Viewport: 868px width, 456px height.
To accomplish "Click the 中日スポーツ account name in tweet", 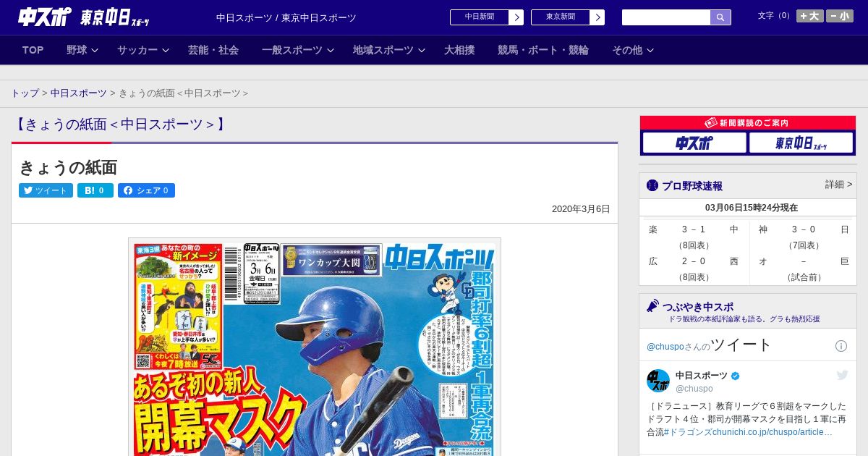I will coord(702,376).
